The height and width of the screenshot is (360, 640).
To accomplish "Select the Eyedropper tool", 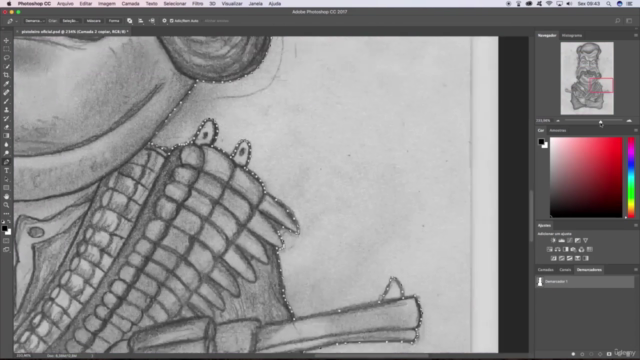I will tap(6, 84).
